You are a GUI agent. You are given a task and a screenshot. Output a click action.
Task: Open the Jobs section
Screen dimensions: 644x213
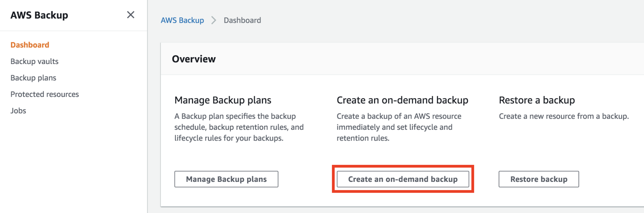pyautogui.click(x=18, y=111)
